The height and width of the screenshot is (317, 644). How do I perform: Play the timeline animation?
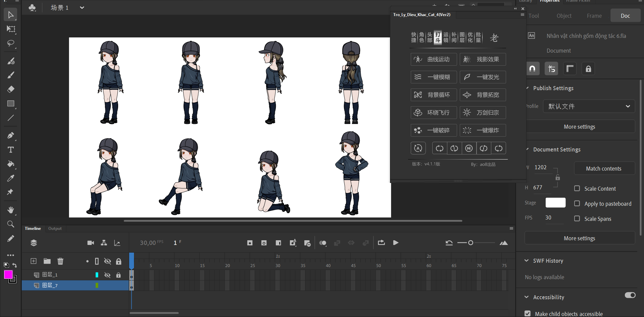(x=396, y=243)
